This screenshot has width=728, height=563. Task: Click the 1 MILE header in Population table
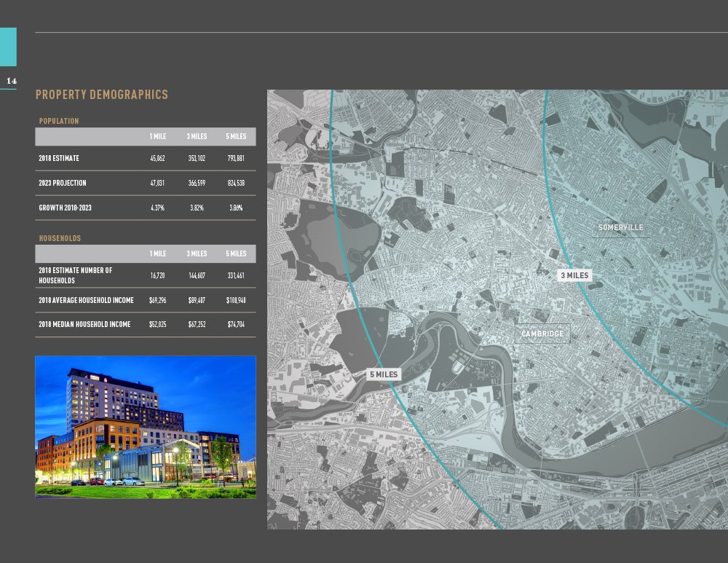point(158,137)
